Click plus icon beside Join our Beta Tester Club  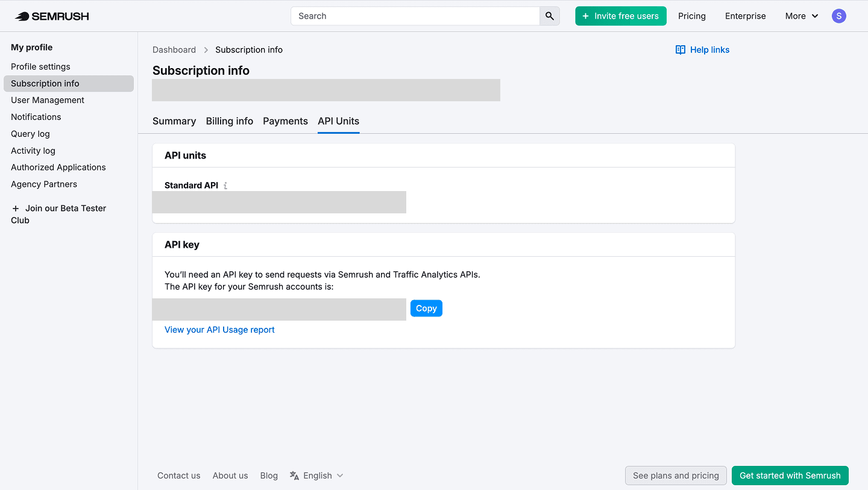point(16,209)
